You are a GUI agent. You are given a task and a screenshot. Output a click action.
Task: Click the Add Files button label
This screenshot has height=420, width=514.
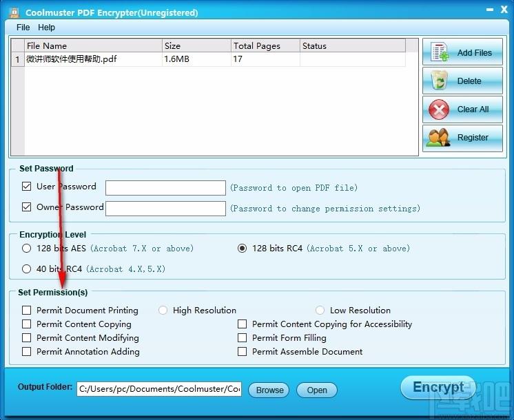point(474,53)
